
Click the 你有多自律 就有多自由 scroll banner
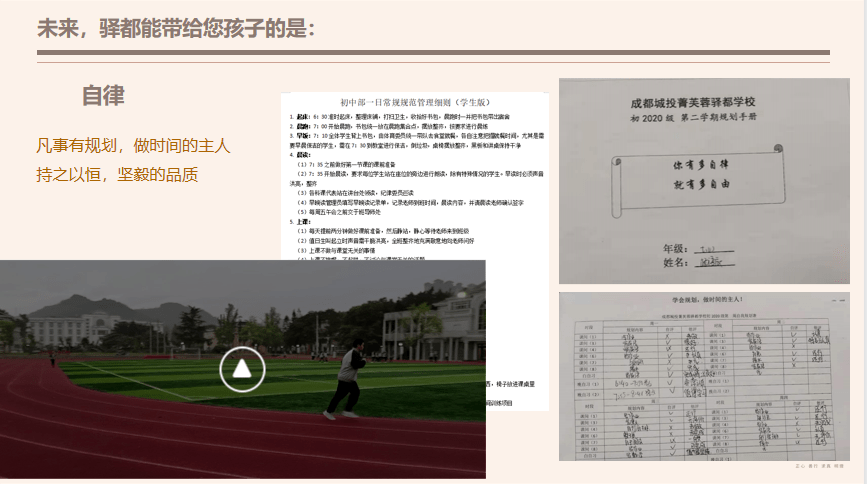tap(699, 180)
